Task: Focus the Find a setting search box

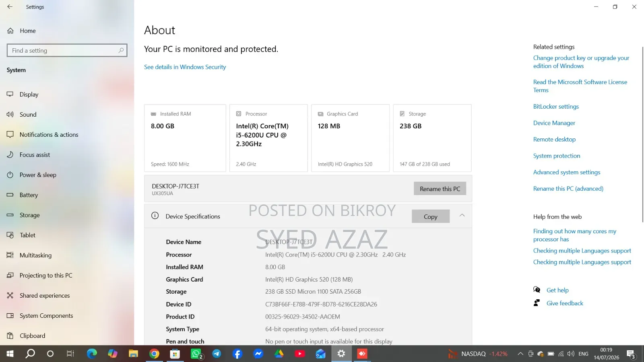Action: point(67,50)
